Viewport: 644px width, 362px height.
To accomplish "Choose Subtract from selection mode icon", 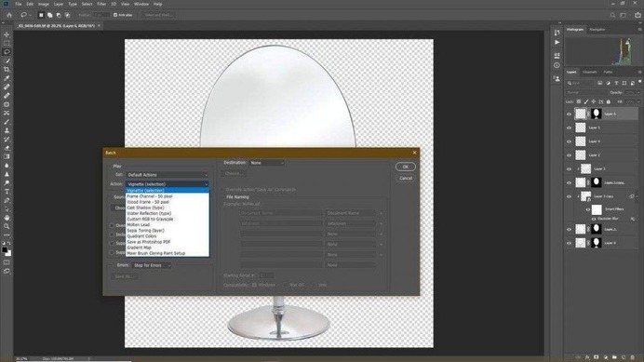I will click(x=59, y=15).
